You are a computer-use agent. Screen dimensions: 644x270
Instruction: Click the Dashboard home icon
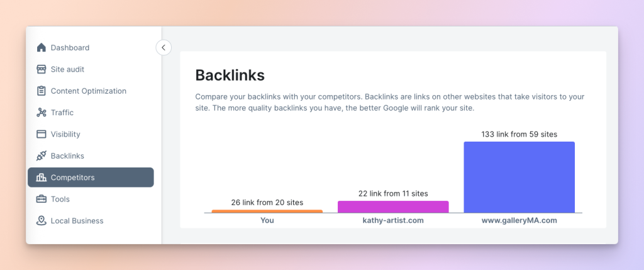click(x=42, y=48)
